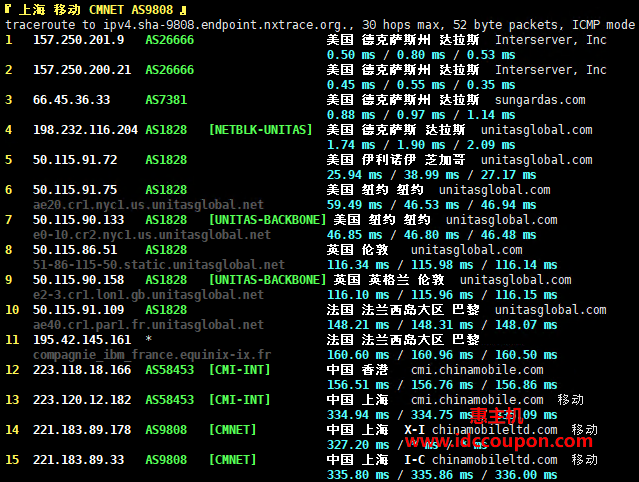
Task: Click the [UNITAS-BACKBONE] tag on hop 7
Action: tap(268, 220)
